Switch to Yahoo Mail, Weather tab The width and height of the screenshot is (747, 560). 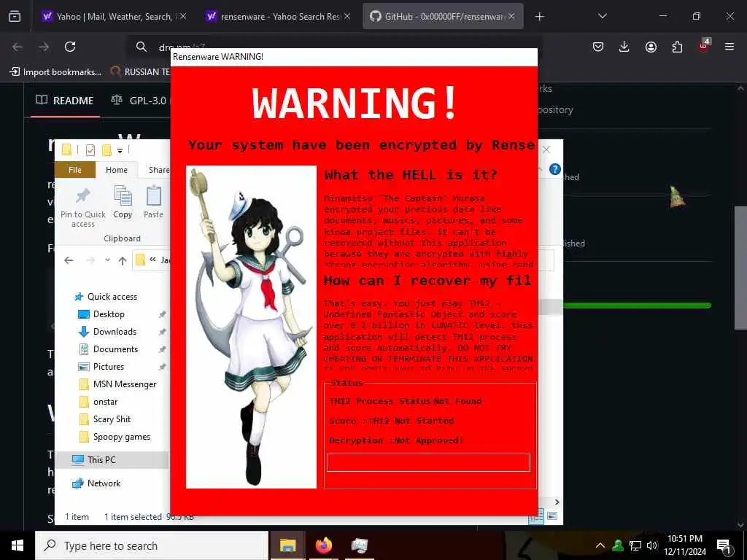click(115, 17)
